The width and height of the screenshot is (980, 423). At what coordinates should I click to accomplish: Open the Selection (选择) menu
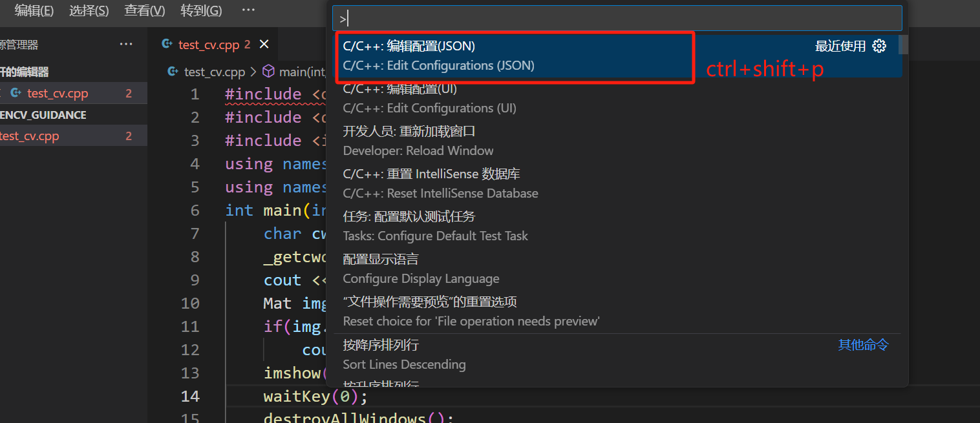[x=89, y=10]
